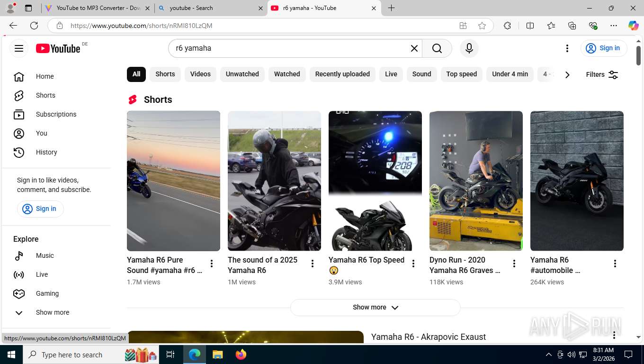Open Yamaha R6 Top Speed thumbnail
The width and height of the screenshot is (644, 364).
click(x=375, y=181)
